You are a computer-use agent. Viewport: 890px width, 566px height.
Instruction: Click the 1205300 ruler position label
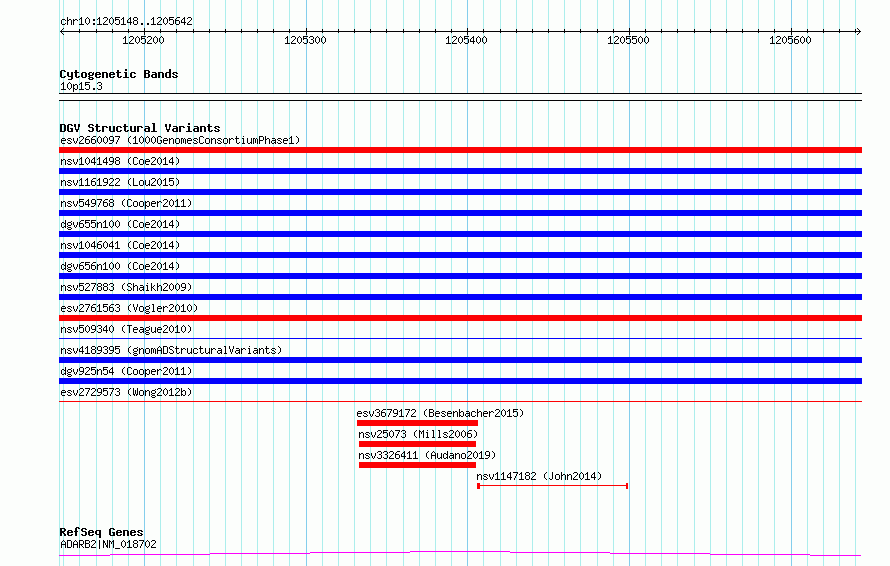[305, 40]
